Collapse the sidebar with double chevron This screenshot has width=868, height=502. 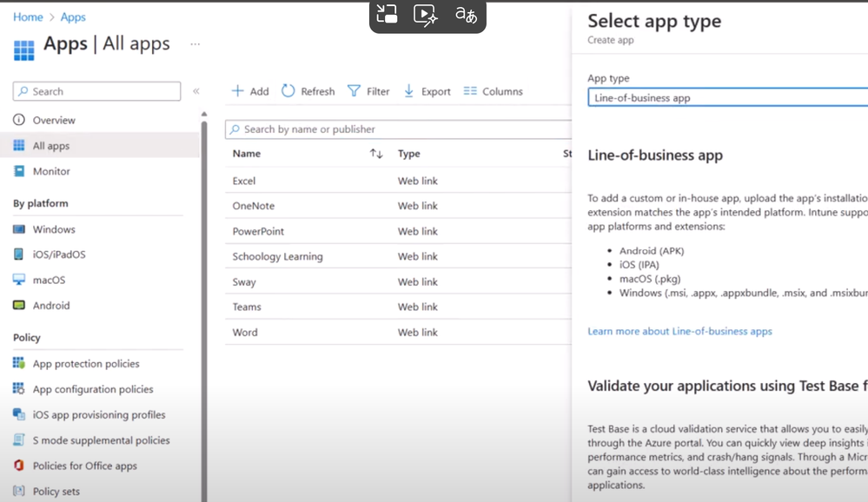[196, 91]
